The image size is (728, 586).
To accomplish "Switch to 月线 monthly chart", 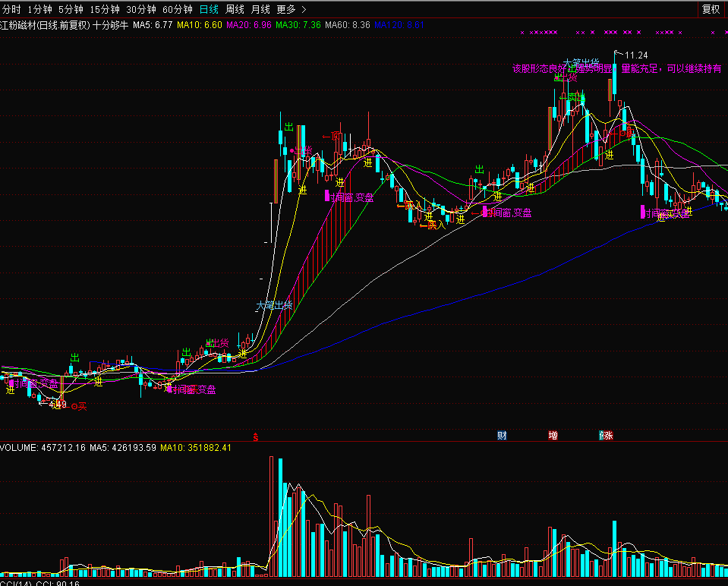I will tap(260, 9).
